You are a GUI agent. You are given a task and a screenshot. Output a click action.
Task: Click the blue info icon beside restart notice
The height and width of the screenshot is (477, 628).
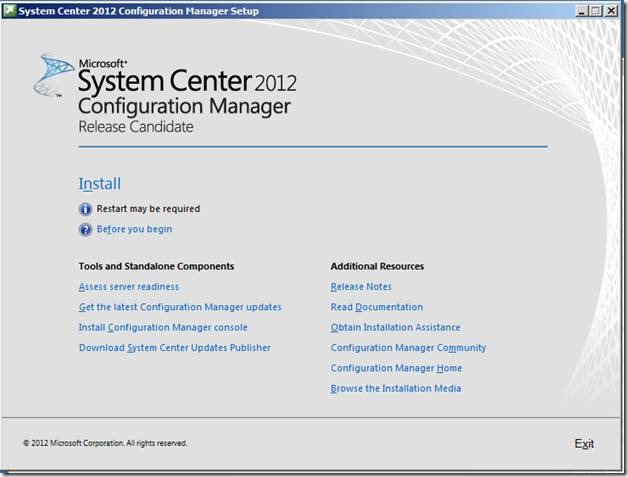85,209
